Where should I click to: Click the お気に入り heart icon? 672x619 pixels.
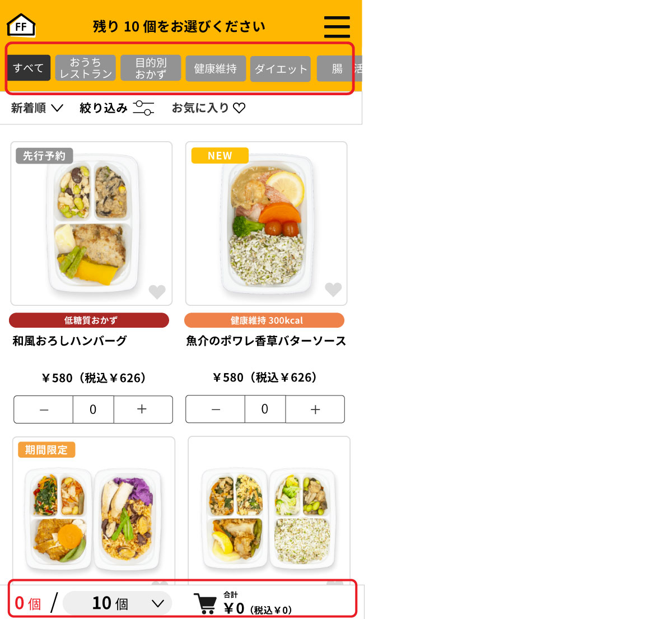(239, 108)
